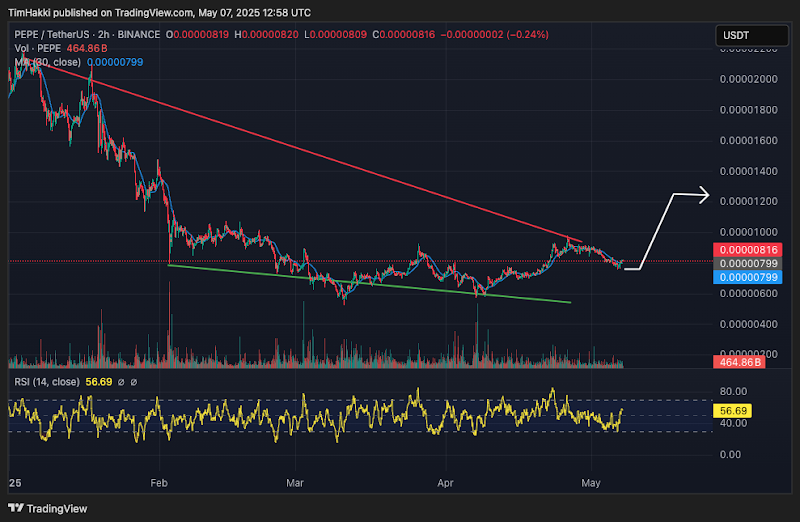Click the red 464.86 B volume tag
800x522 pixels.
(x=738, y=362)
